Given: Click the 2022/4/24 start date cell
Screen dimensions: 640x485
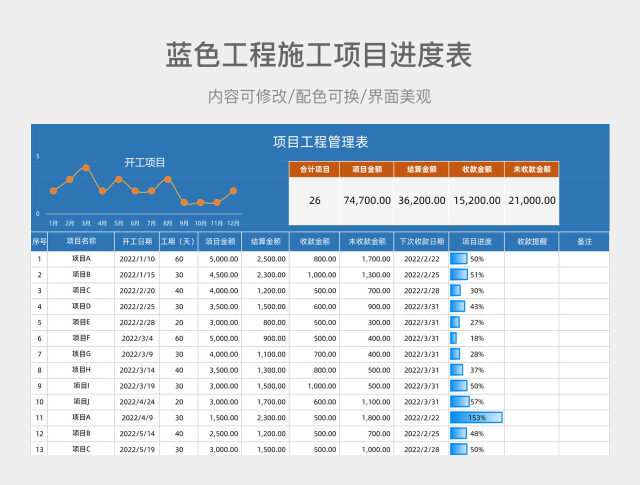Looking at the screenshot, I should [x=137, y=402].
